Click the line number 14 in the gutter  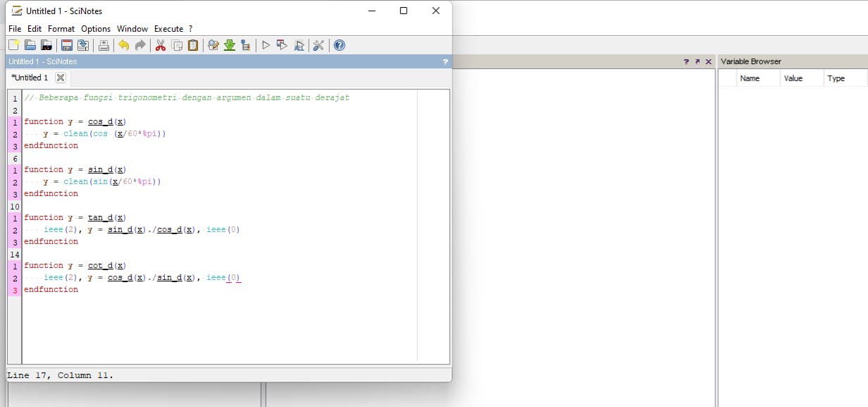[x=15, y=253]
